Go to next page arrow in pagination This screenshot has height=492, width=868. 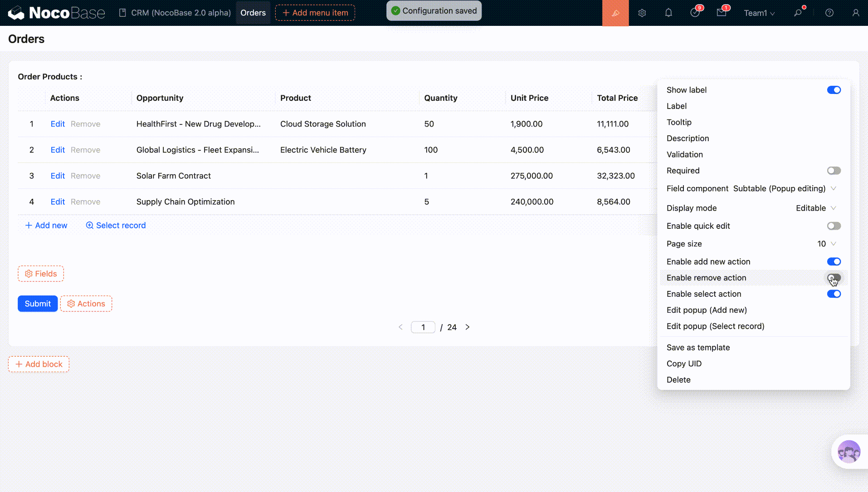click(467, 327)
